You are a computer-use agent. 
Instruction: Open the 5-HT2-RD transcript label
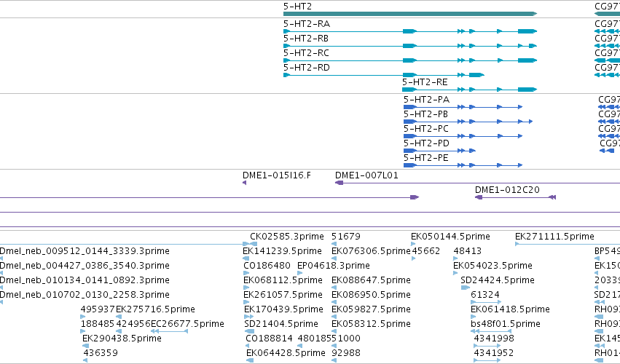point(307,68)
